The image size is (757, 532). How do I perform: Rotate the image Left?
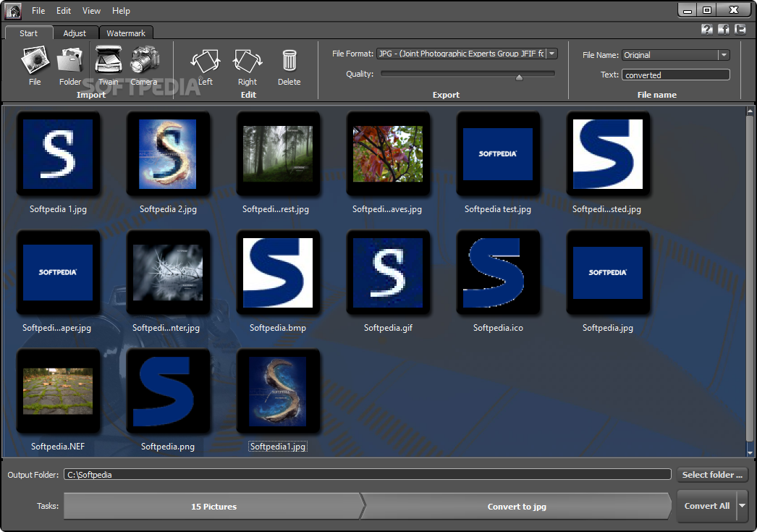pyautogui.click(x=205, y=64)
